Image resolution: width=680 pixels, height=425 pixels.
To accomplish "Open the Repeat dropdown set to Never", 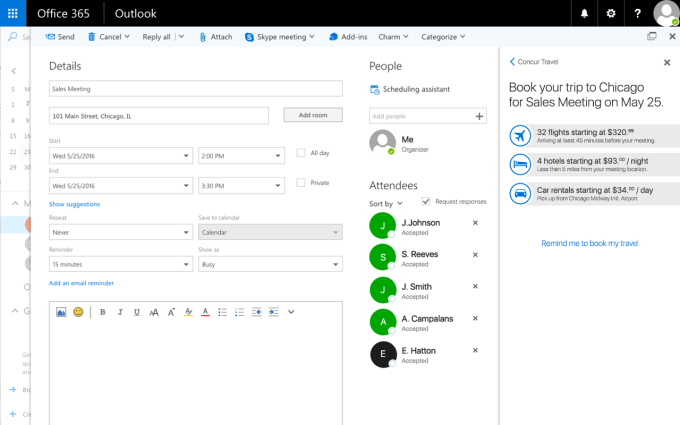I will [x=120, y=232].
